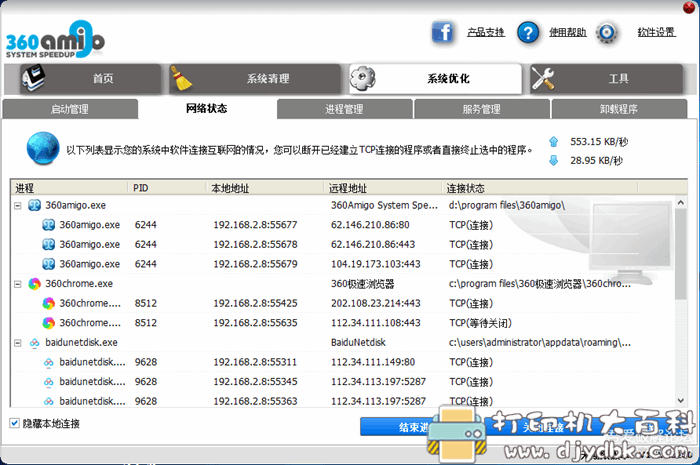This screenshot has height=465, width=700.
Task: Click the BaiduNetdisk description cell
Action: [x=358, y=343]
